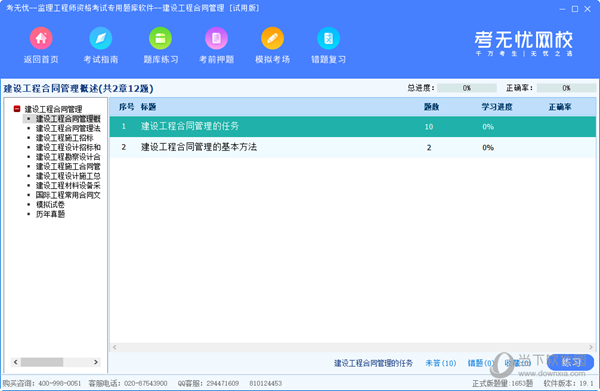This screenshot has width=600, height=391.
Task: Select tree item 建设工程设计招标和
Action: tap(68, 147)
